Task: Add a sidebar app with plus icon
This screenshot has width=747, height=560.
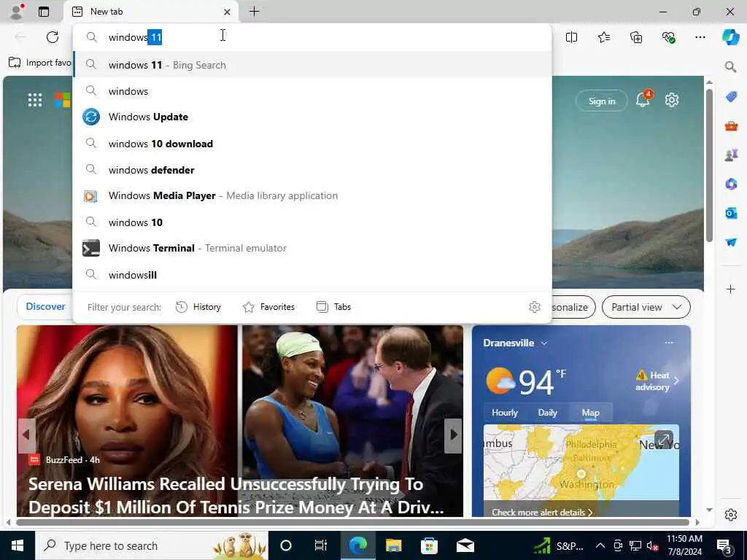Action: click(730, 289)
